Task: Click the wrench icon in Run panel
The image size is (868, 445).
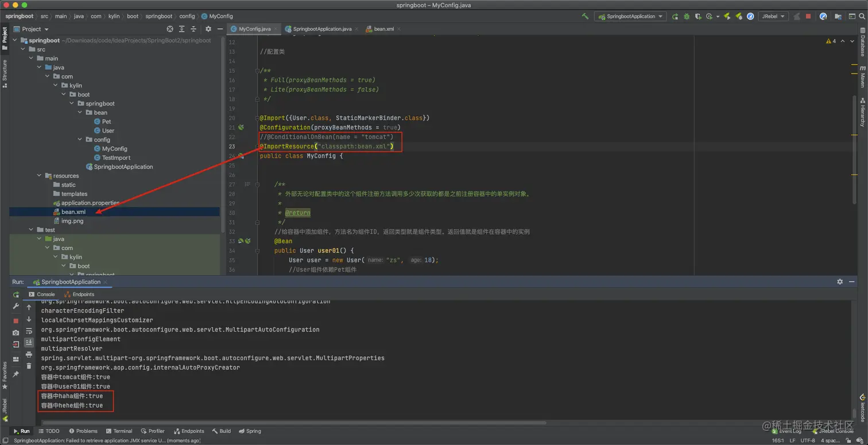Action: coord(15,306)
